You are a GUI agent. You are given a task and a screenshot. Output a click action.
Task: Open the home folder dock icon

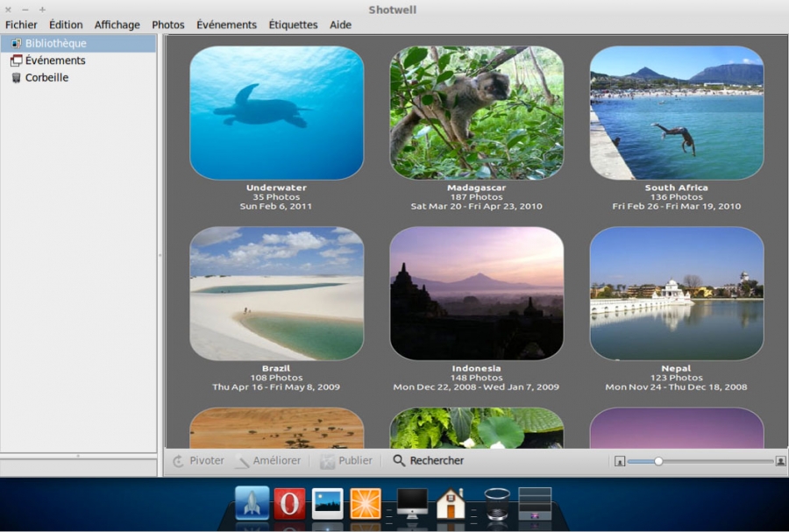[451, 503]
